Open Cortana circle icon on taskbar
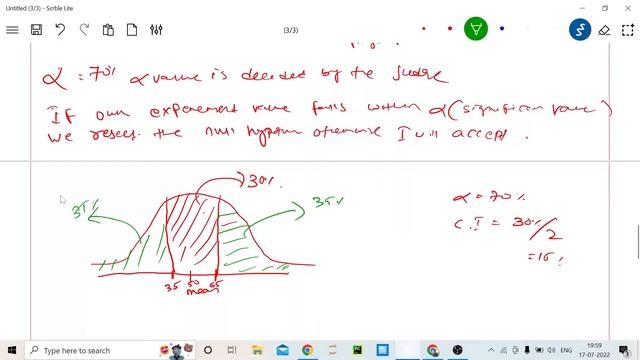The image size is (640, 360). (208, 350)
